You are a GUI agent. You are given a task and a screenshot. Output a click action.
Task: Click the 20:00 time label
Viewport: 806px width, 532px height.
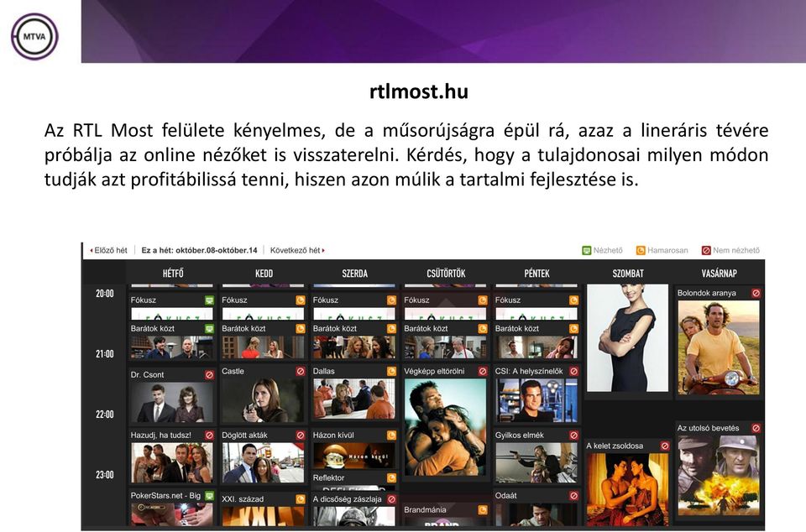[x=104, y=293]
